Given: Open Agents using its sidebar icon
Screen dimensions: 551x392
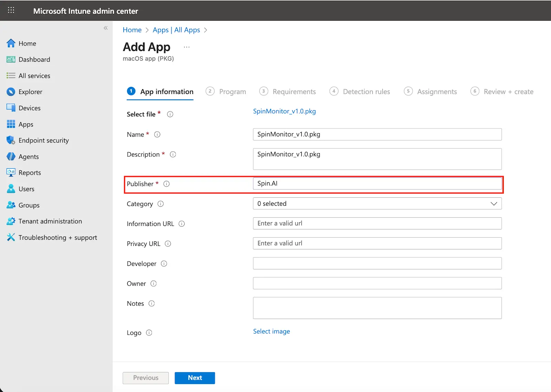Looking at the screenshot, I should click(11, 157).
